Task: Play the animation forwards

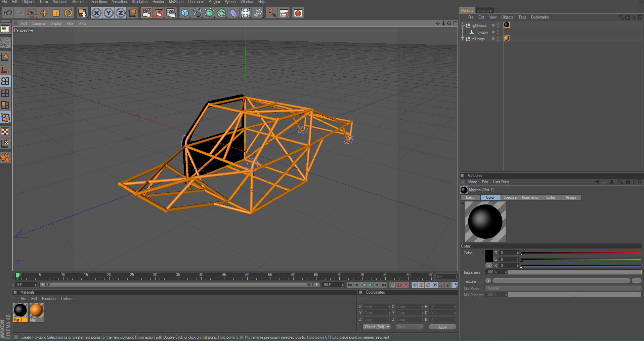Action: (371, 285)
